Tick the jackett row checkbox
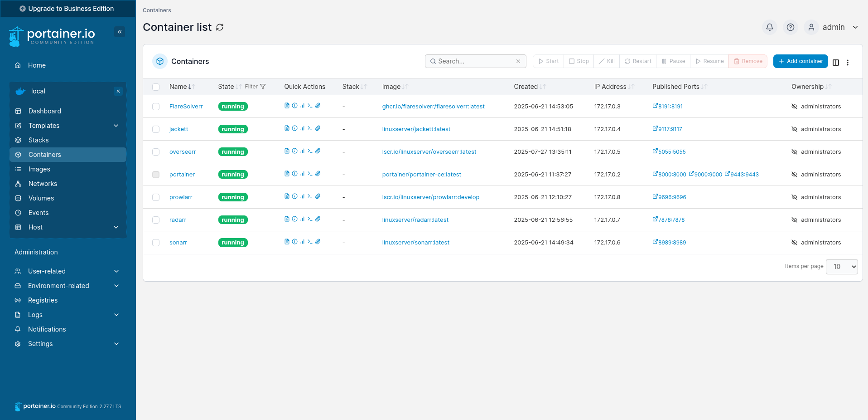 (x=156, y=129)
